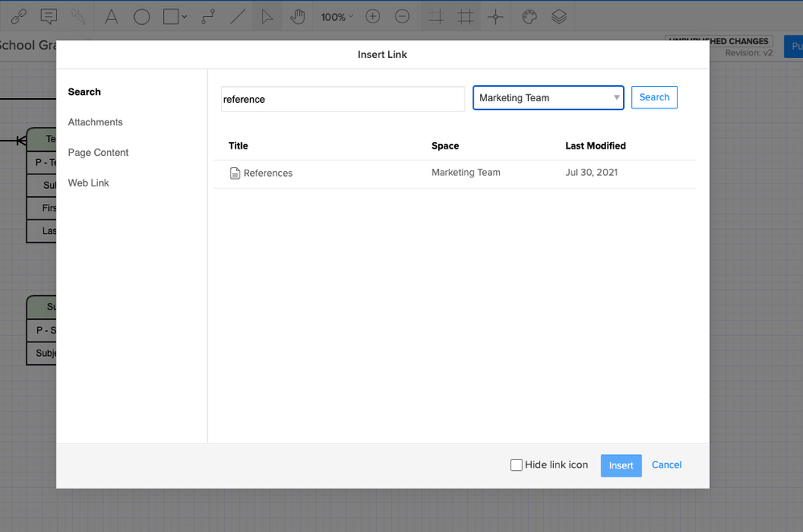This screenshot has width=803, height=532.
Task: Select the comment tool icon
Action: pos(49,17)
